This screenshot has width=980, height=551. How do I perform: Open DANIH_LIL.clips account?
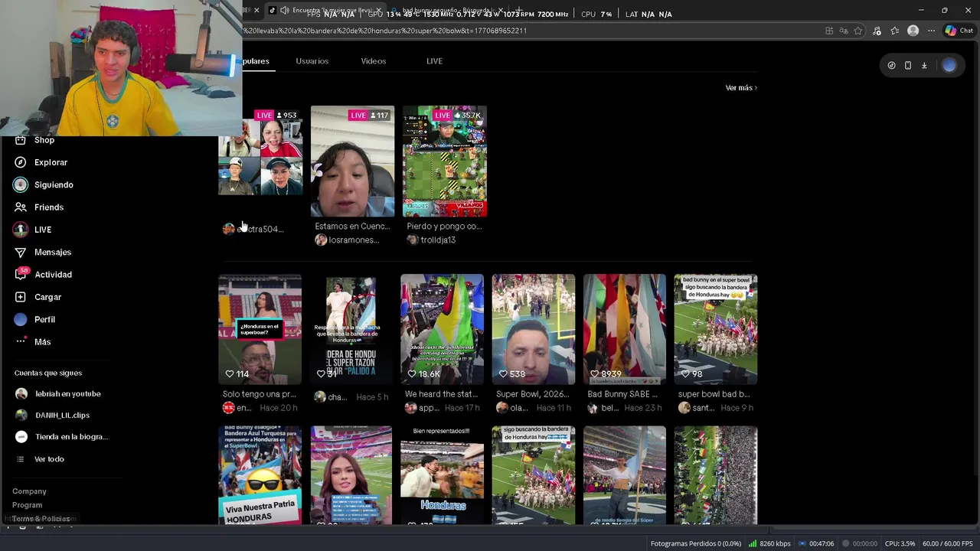click(x=62, y=415)
